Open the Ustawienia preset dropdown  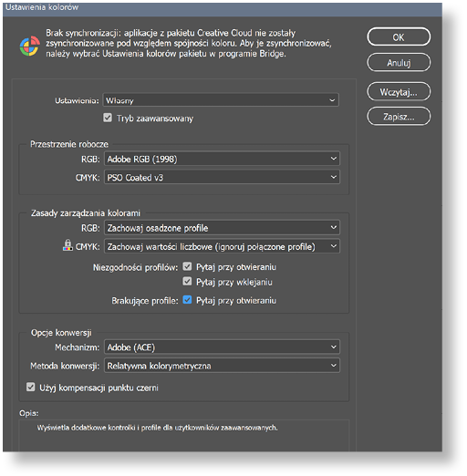tap(221, 100)
